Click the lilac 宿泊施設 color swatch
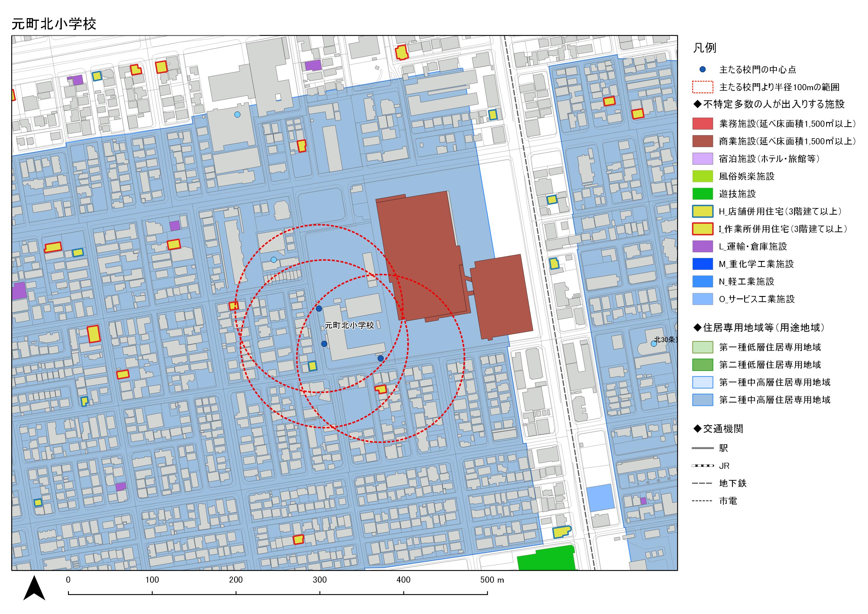Screen dimensions: 868x614 coord(702,158)
